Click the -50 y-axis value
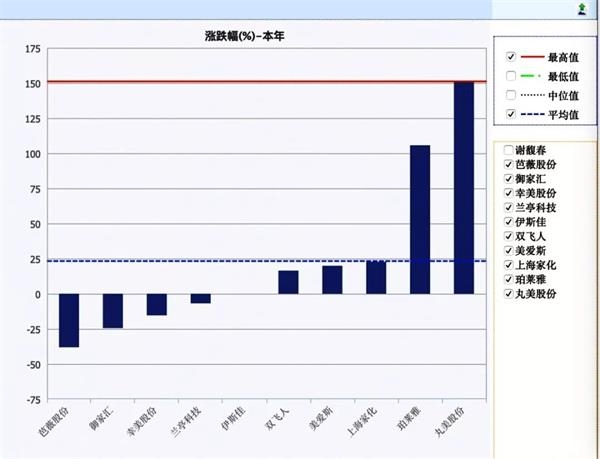Screen dimensions: 600x459 point(33,365)
